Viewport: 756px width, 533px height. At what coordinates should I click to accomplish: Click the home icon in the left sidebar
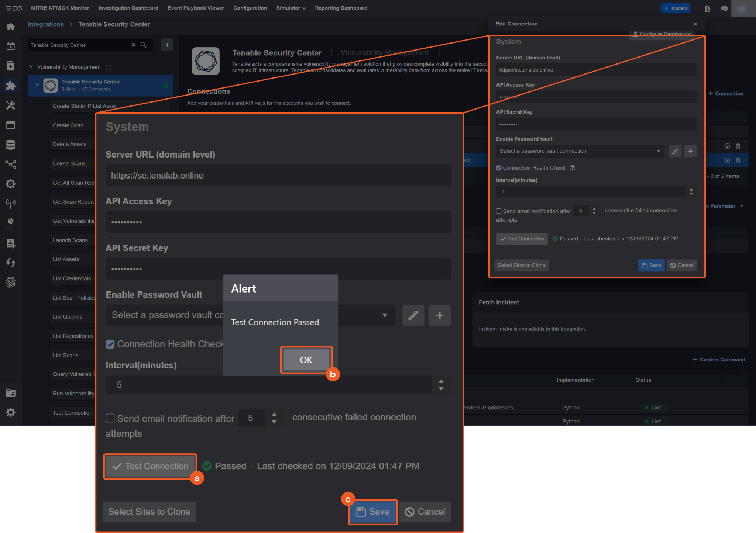tap(11, 27)
